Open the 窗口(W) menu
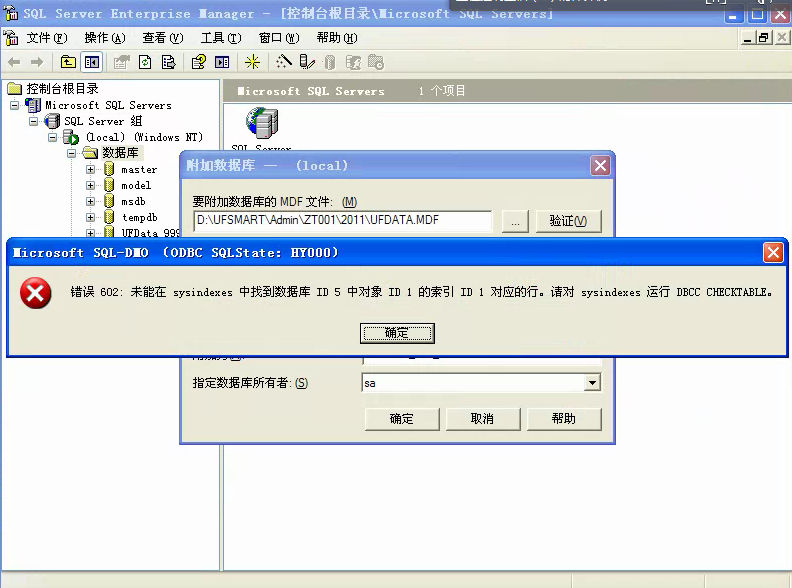This screenshot has width=792, height=588. click(279, 38)
